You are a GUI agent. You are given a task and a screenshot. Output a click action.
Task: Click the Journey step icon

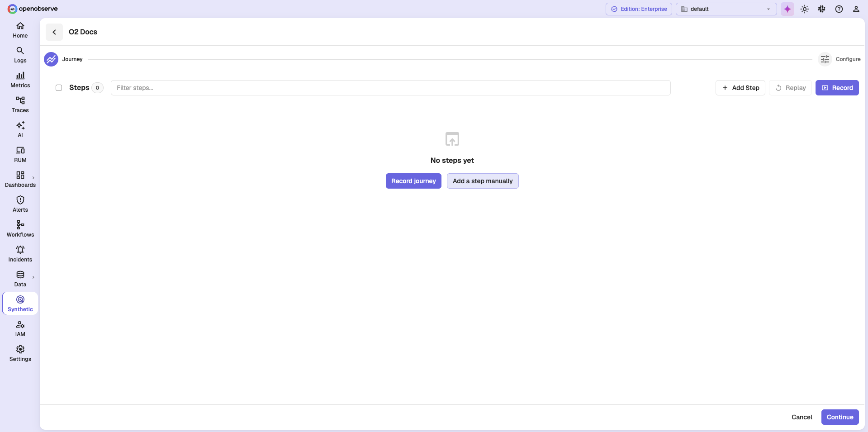tap(51, 59)
